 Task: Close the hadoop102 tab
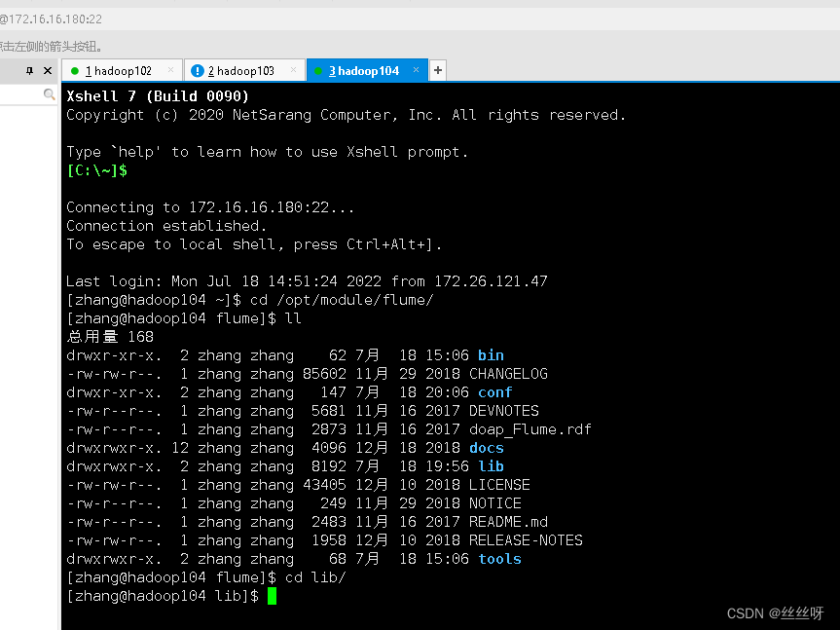[170, 70]
